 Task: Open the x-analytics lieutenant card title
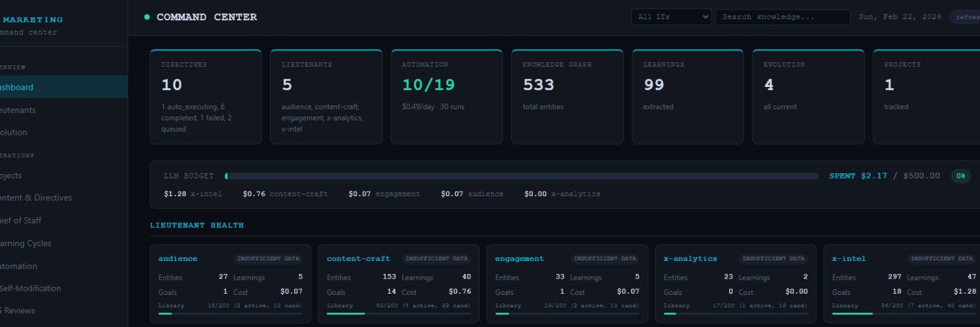tap(690, 258)
